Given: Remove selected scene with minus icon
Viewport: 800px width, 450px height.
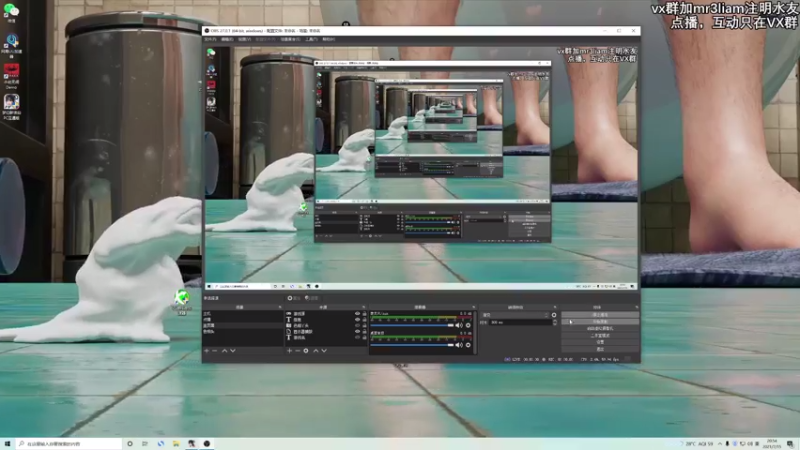Looking at the screenshot, I should pos(215,351).
